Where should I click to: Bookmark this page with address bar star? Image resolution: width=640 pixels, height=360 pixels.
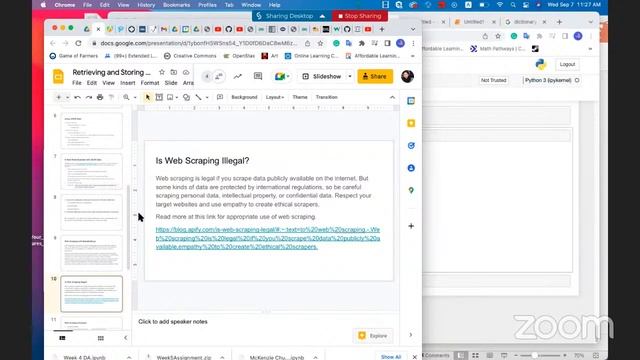320,43
